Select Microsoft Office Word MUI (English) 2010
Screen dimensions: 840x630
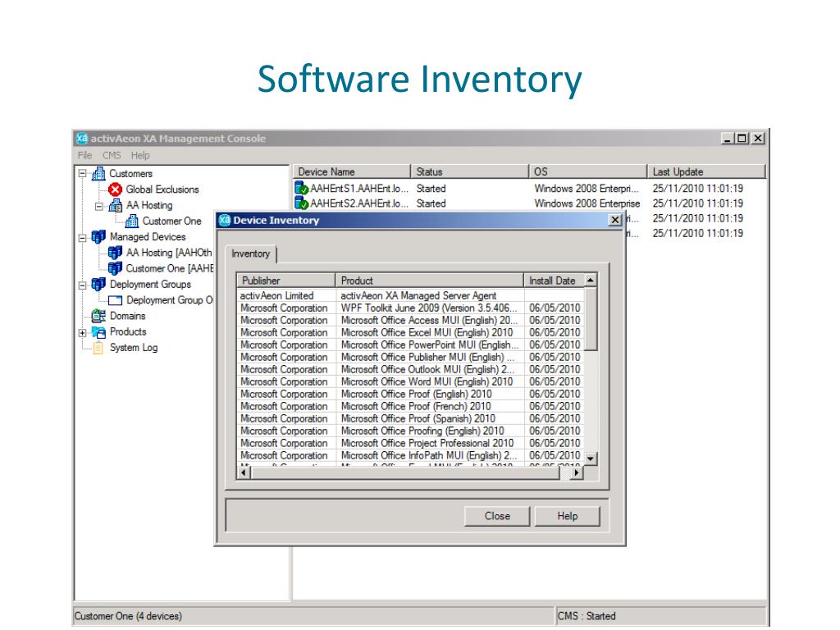[410, 382]
